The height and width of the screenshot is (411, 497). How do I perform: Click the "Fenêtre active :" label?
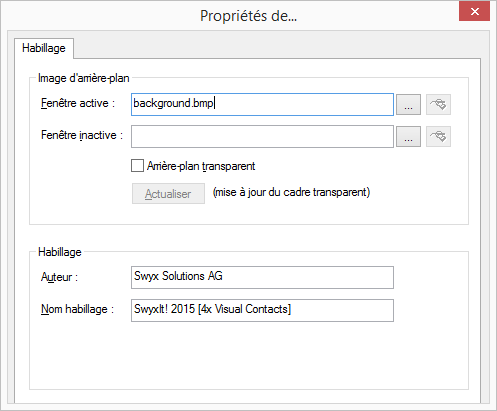pyautogui.click(x=78, y=103)
